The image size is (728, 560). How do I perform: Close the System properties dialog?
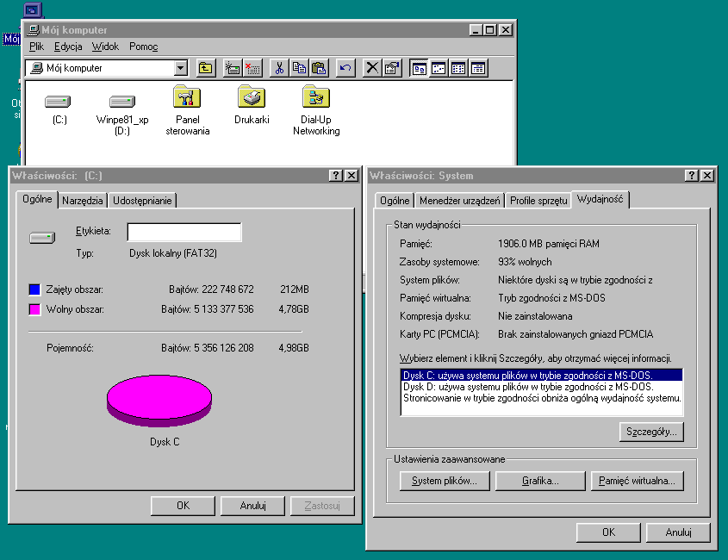coord(707,175)
